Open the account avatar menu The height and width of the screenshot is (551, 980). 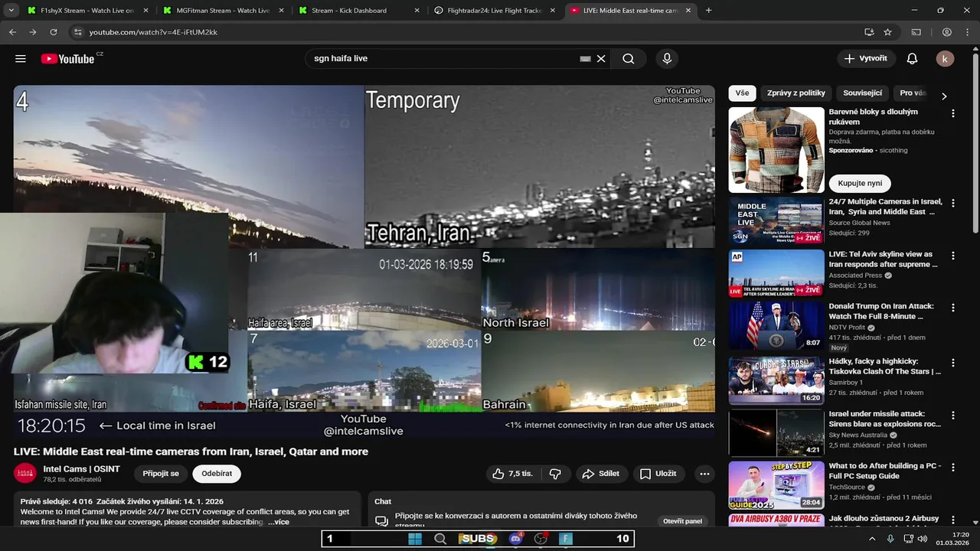[x=945, y=59]
